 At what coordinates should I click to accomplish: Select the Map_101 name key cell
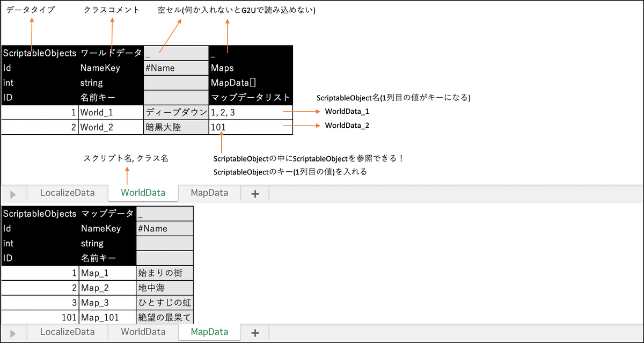click(108, 317)
